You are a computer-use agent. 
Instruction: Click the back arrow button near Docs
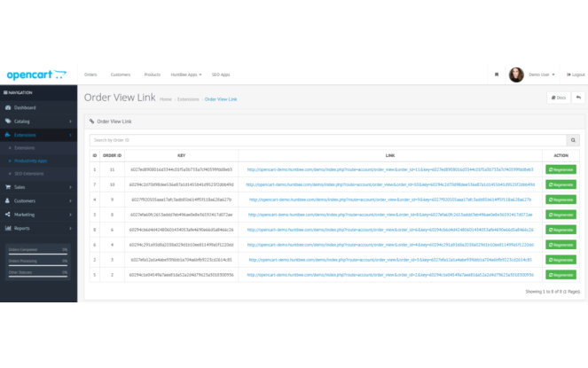click(578, 98)
